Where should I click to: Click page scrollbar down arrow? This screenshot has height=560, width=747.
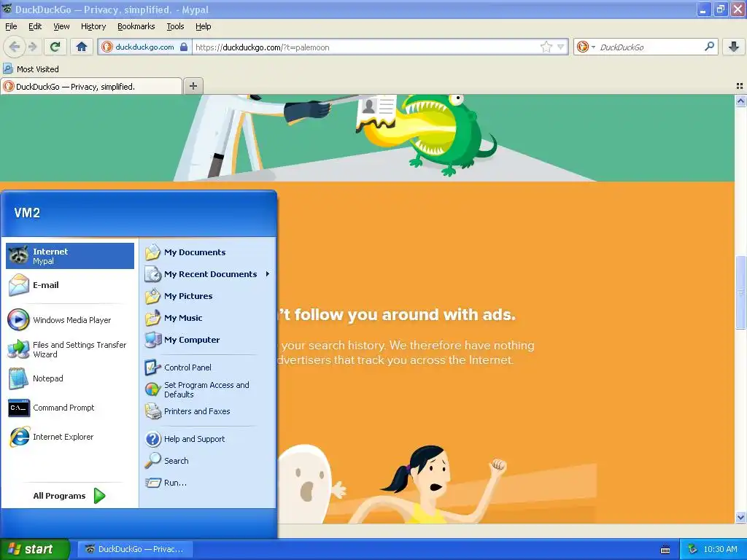point(740,517)
